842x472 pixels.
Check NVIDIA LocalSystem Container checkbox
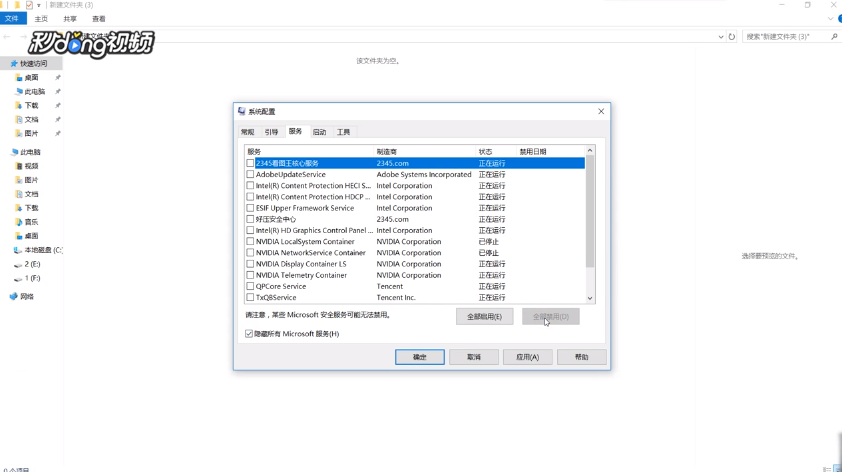click(250, 242)
